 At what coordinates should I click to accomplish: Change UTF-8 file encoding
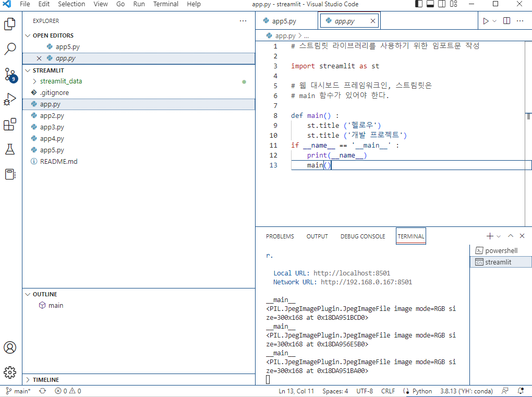pyautogui.click(x=365, y=391)
